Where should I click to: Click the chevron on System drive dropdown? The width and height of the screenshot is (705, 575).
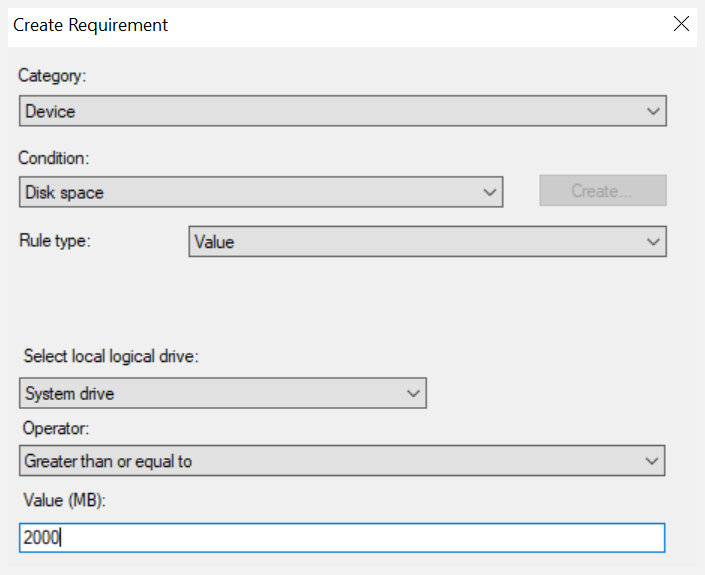coord(413,393)
